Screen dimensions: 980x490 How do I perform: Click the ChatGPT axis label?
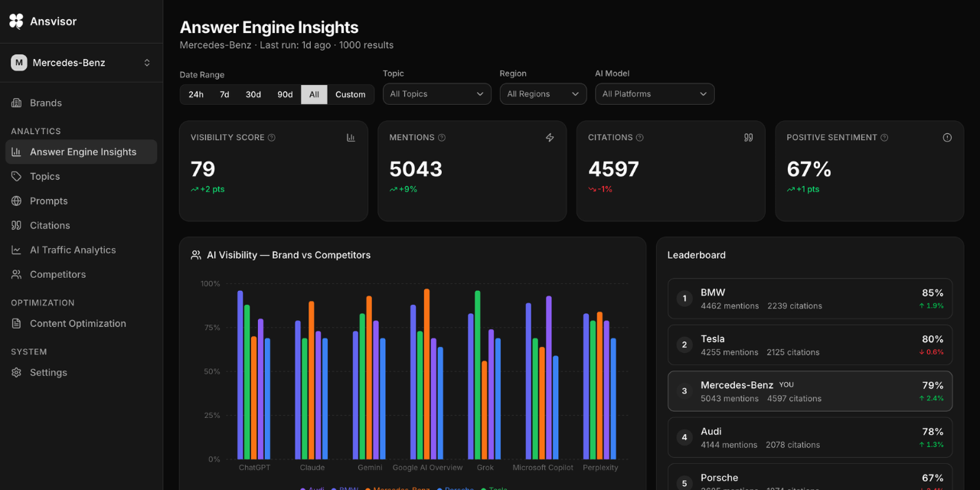click(254, 468)
